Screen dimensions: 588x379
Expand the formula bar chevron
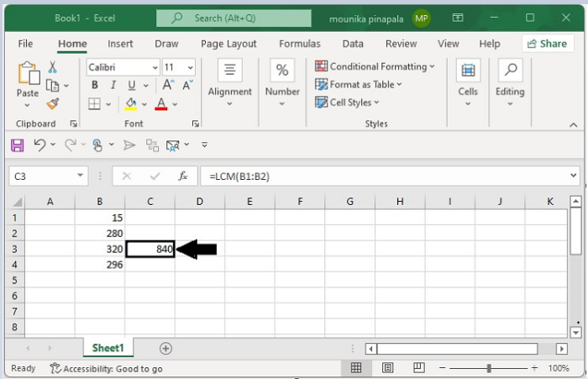click(x=573, y=176)
